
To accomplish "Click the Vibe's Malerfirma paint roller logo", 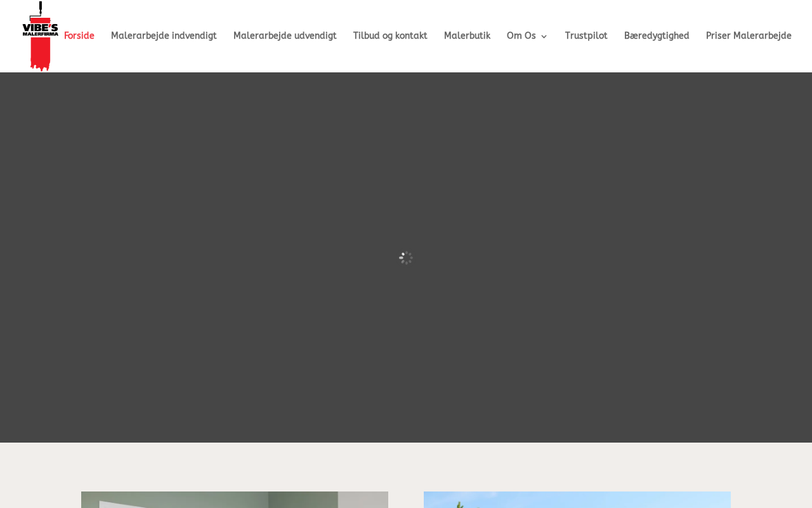I will click(x=40, y=36).
